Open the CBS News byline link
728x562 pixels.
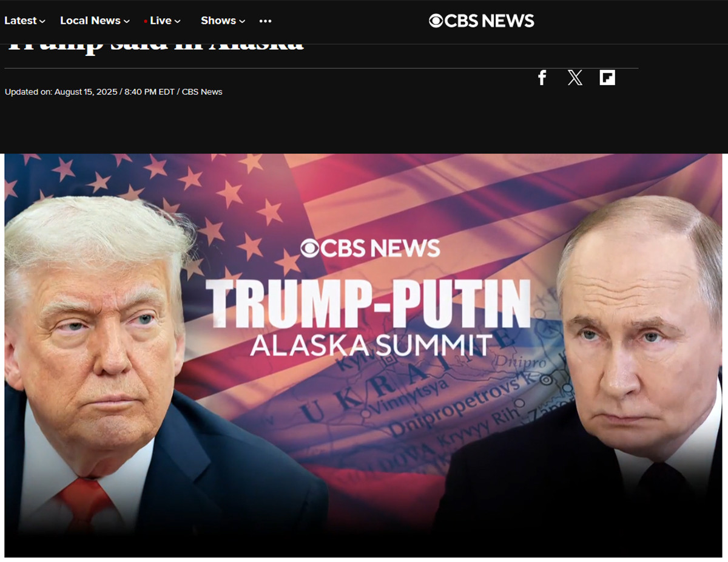tap(202, 92)
